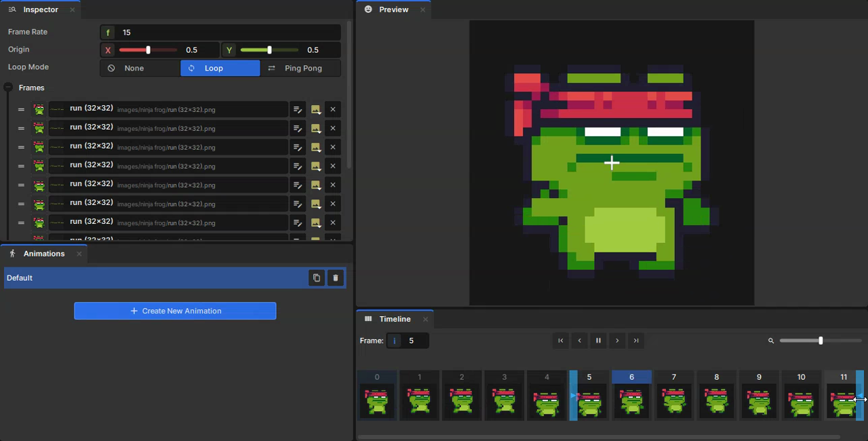Close the Preview panel tab

[x=422, y=9]
